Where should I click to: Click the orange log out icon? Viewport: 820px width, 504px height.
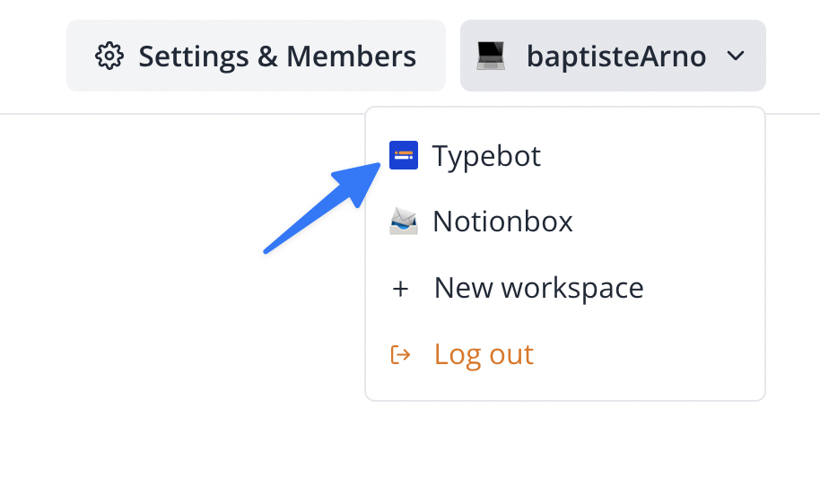pyautogui.click(x=400, y=354)
